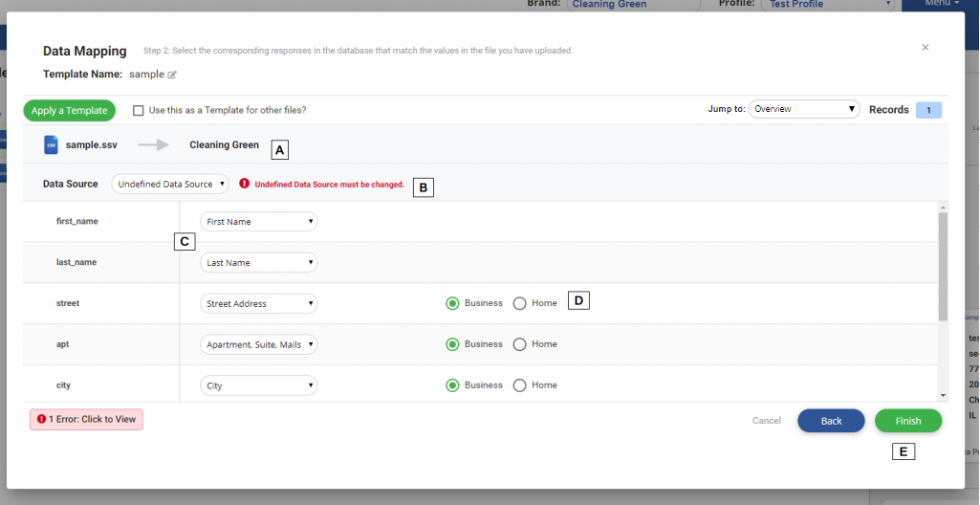
Task: Click the '1 Error: Click to View' alert
Action: click(x=86, y=420)
